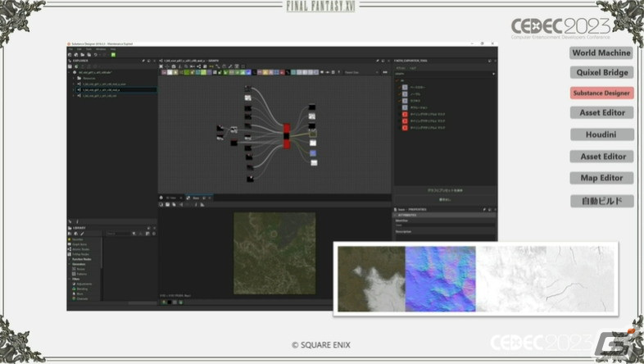Select the Noises item in Library
Screen dimensions: 644x364
pyautogui.click(x=81, y=269)
